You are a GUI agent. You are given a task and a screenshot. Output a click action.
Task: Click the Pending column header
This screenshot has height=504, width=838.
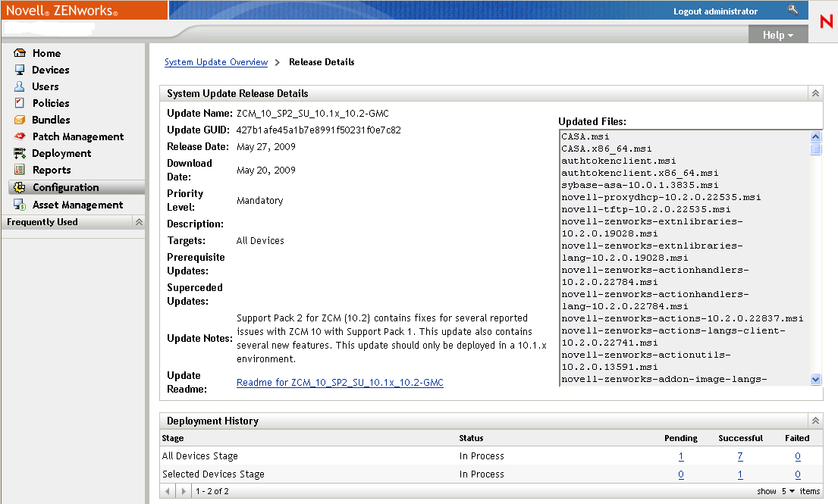(681, 438)
